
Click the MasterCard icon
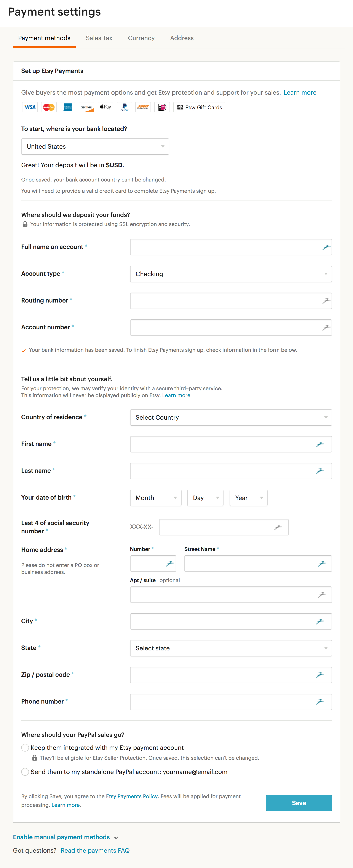coord(49,107)
